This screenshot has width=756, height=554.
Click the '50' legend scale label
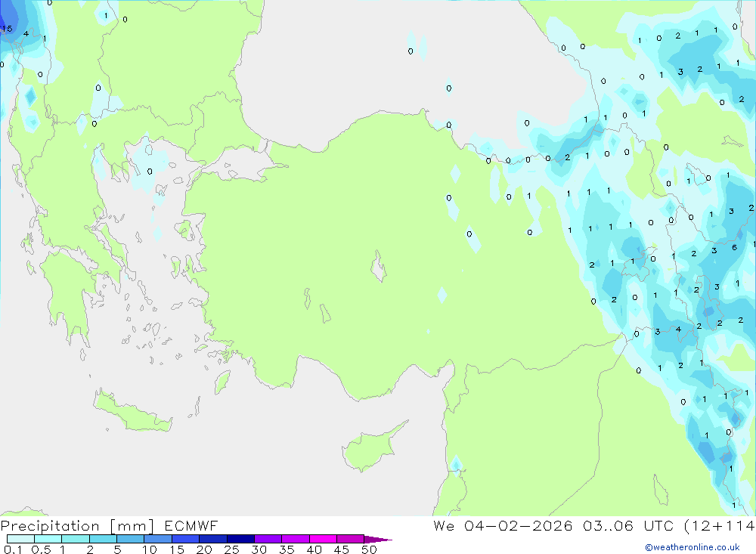point(369,549)
